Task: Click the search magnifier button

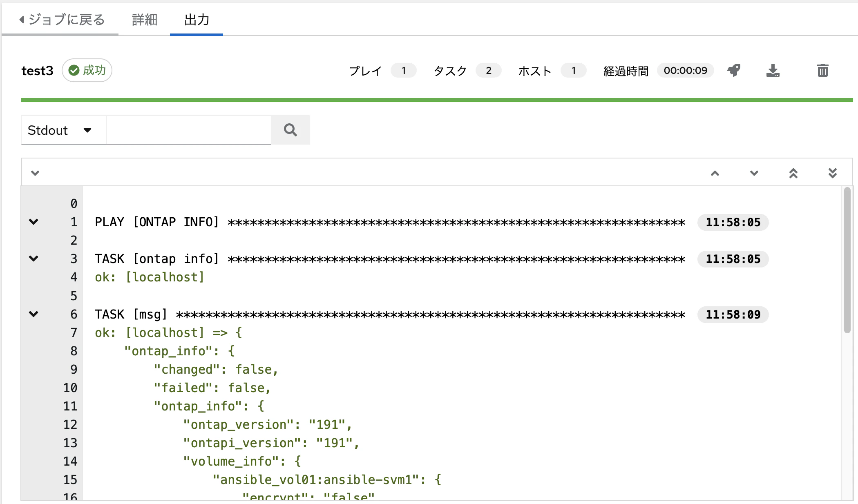Action: click(x=290, y=130)
